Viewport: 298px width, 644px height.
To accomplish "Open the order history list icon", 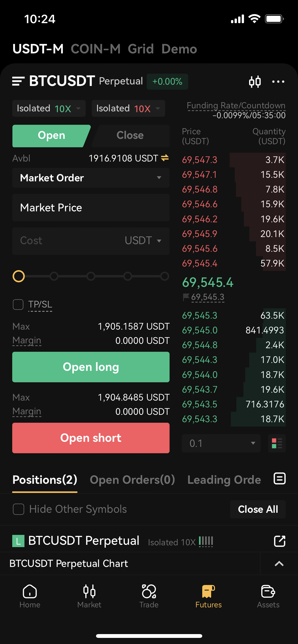I will tap(279, 479).
